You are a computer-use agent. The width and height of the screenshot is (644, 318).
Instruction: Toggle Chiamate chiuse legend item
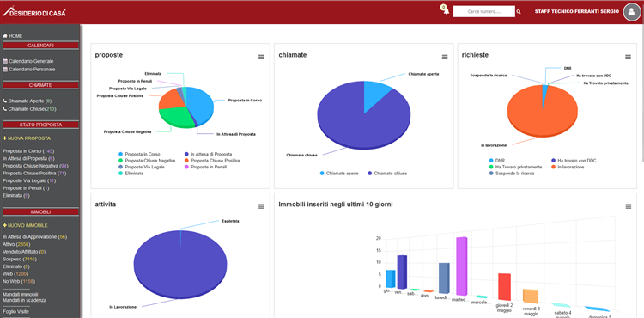pos(387,174)
